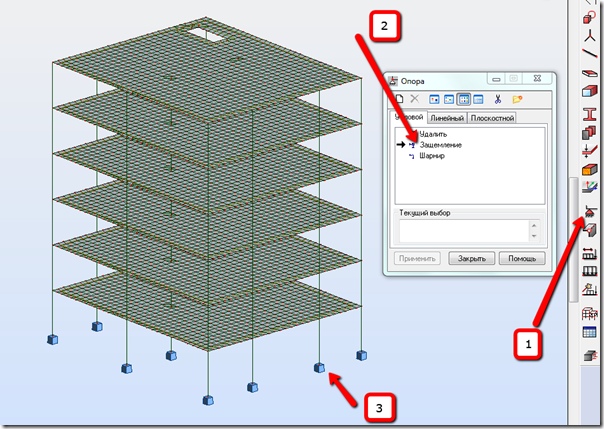Click the yellow folder icon in Опора dialog

tap(517, 99)
